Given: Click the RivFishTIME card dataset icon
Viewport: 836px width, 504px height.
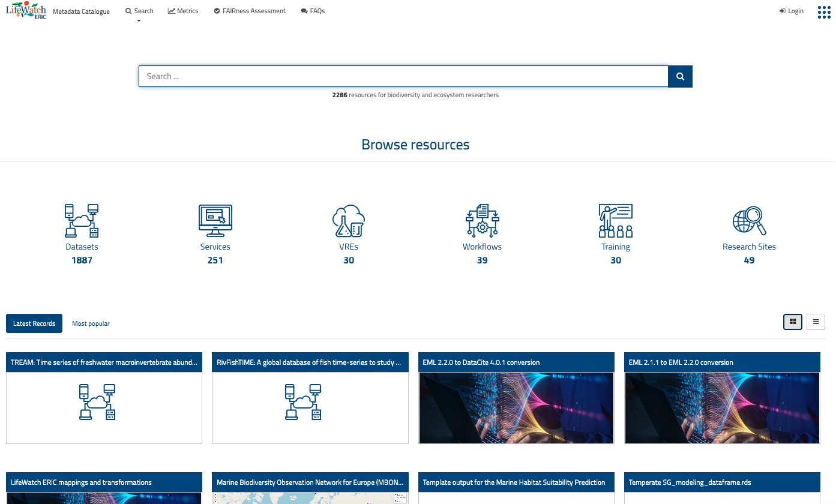Looking at the screenshot, I should pyautogui.click(x=303, y=401).
